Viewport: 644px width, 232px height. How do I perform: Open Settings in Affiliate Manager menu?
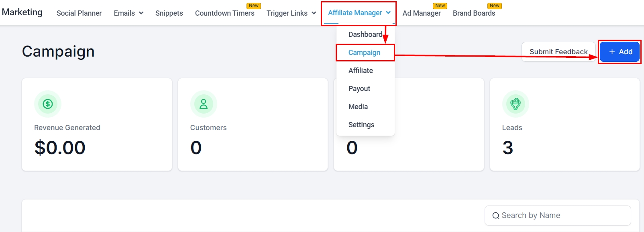[x=361, y=125]
